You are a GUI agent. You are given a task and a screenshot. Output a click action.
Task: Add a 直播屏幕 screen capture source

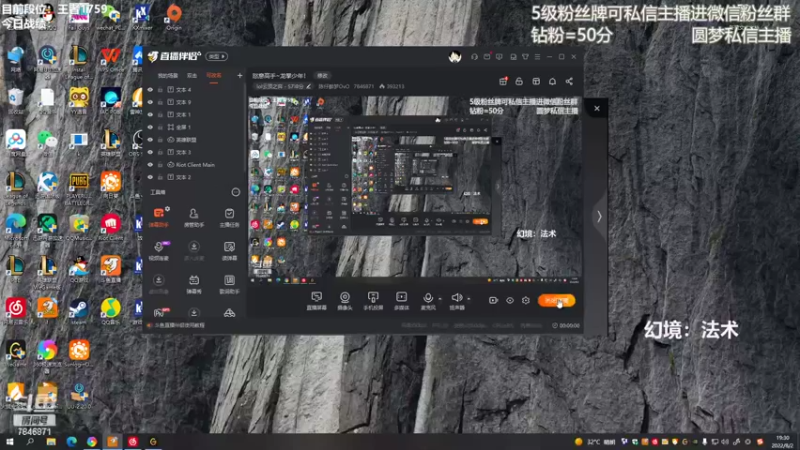(x=316, y=301)
